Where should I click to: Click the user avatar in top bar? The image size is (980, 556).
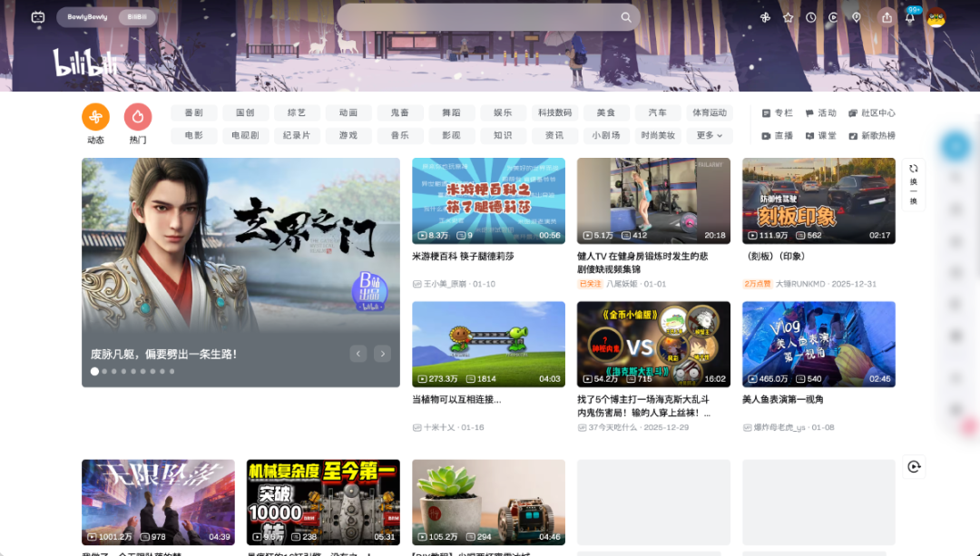point(936,17)
